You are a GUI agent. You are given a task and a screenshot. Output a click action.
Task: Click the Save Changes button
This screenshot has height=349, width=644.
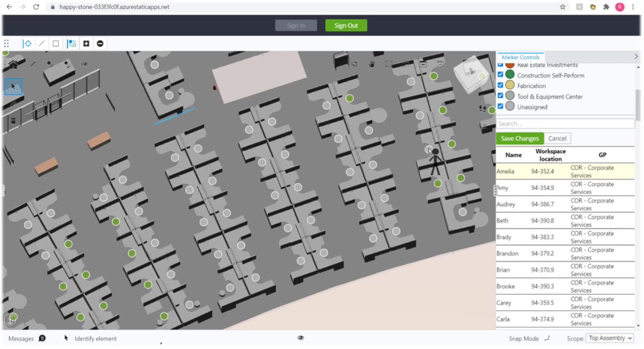(x=520, y=138)
